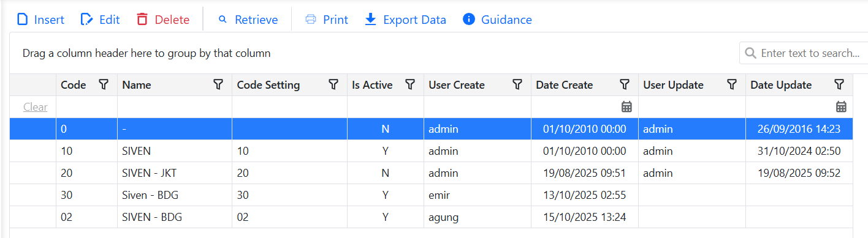Click the red Delete trash icon
The height and width of the screenshot is (238, 868).
142,20
